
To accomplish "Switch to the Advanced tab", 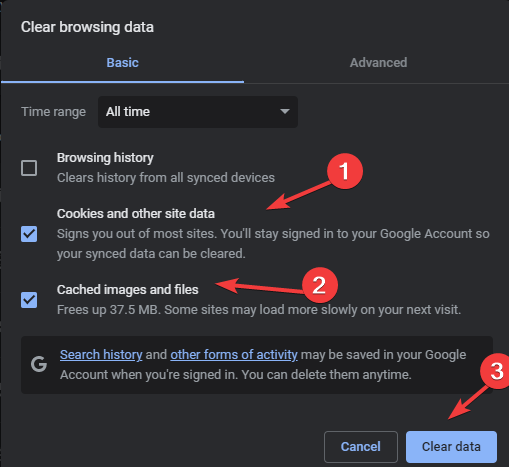I will point(378,63).
